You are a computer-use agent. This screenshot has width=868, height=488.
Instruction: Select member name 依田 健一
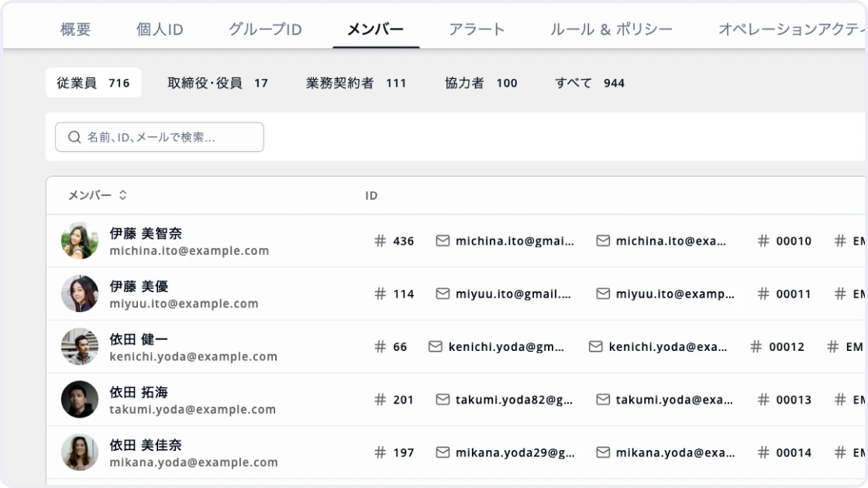pos(139,339)
